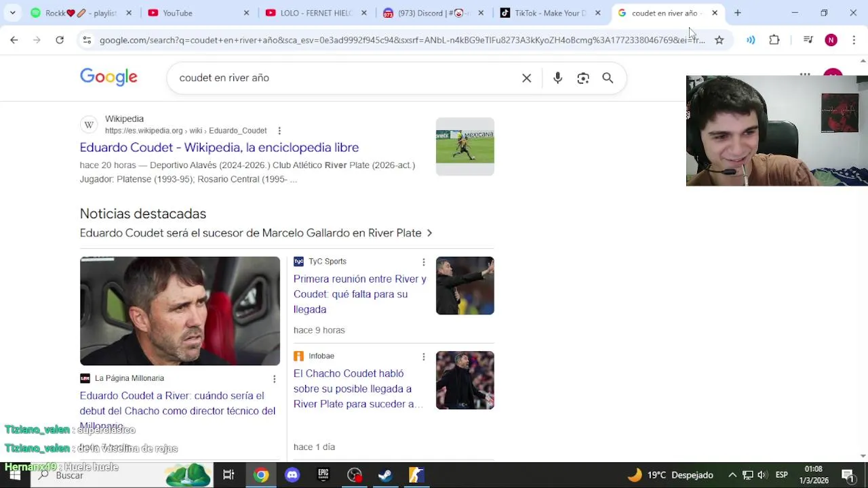Switch to the YouTube tab
Screen dimensions: 868x488
click(198, 13)
